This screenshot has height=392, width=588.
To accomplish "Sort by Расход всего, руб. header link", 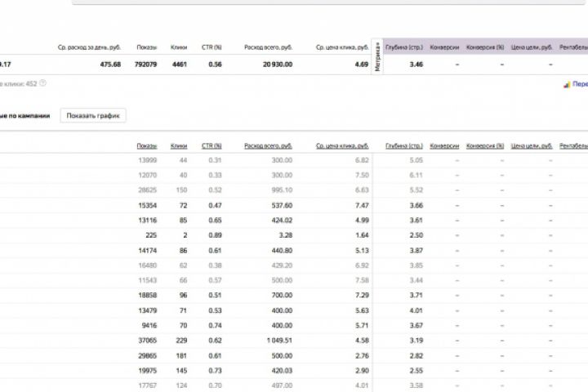I will 268,146.
